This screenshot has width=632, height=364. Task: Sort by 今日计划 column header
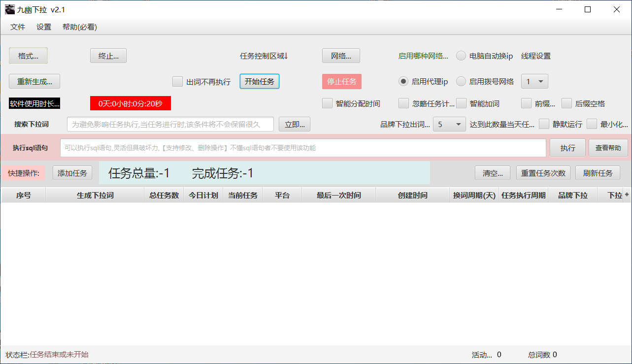tap(203, 195)
